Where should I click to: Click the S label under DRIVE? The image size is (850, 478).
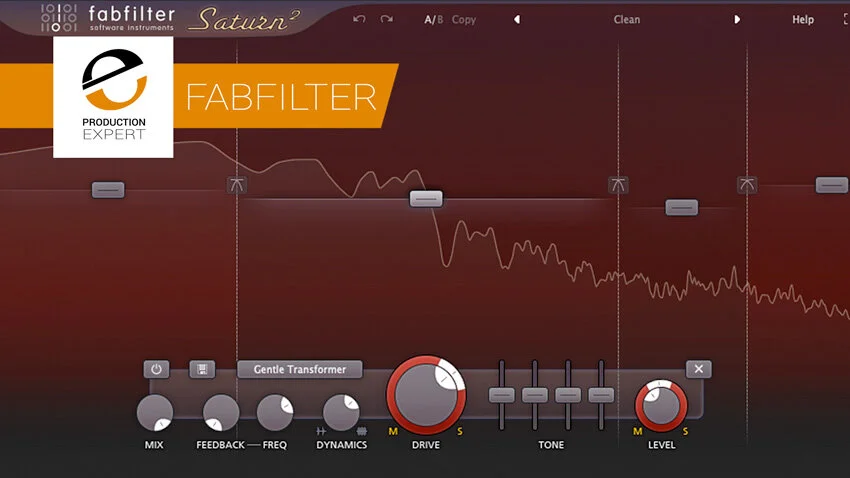(x=460, y=431)
